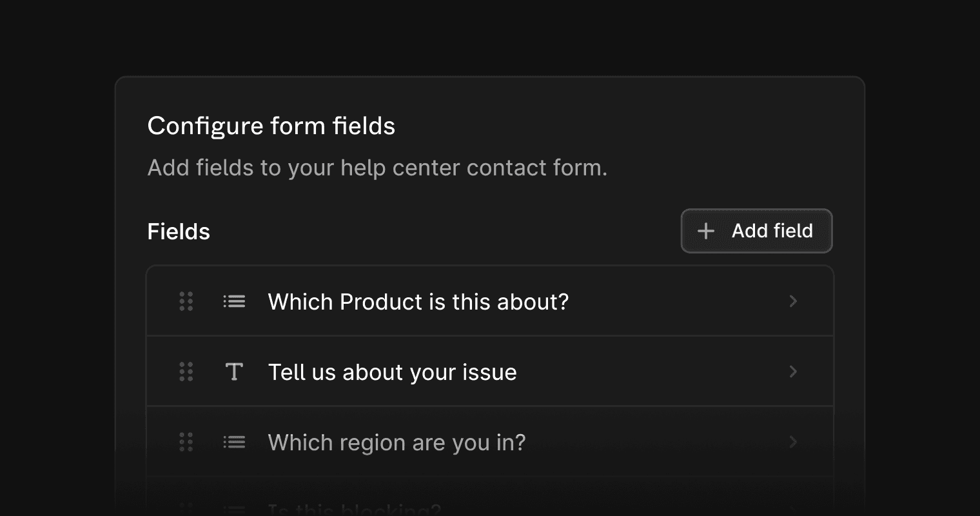980x516 pixels.
Task: Click the drag handle for Which region row
Action: click(186, 442)
